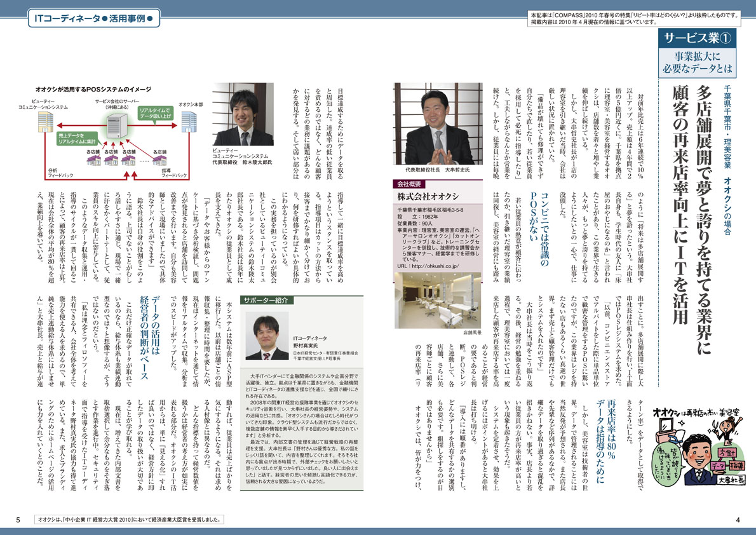Click the 分析フィードバック label in the diagram
This screenshot has height=535, width=756.
tap(61, 173)
